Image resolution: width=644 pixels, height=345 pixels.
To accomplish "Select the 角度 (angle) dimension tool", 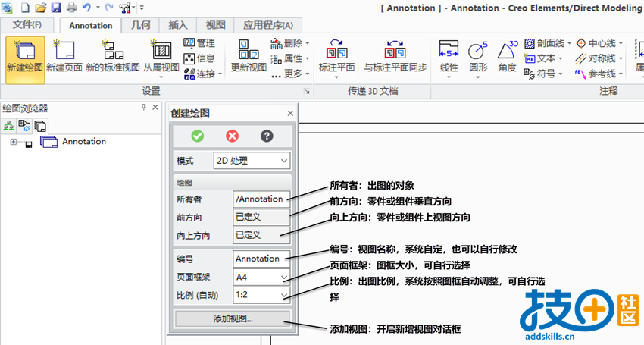I will 508,55.
